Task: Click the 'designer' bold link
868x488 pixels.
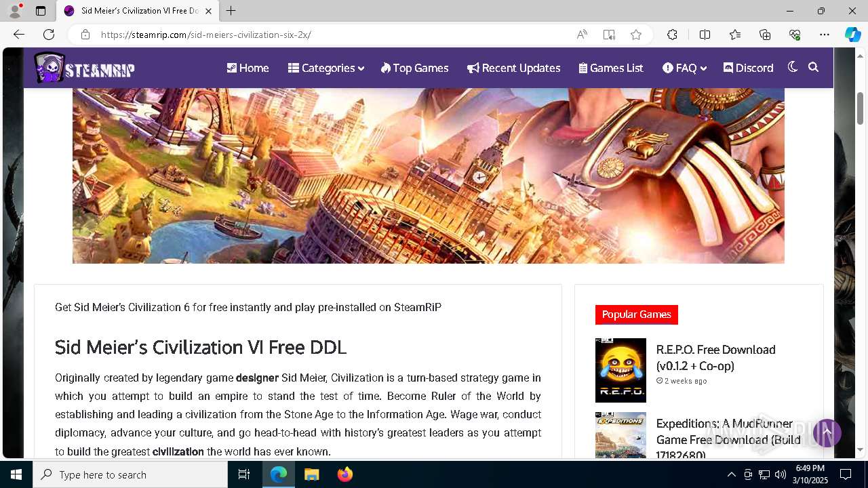Action: [x=257, y=378]
